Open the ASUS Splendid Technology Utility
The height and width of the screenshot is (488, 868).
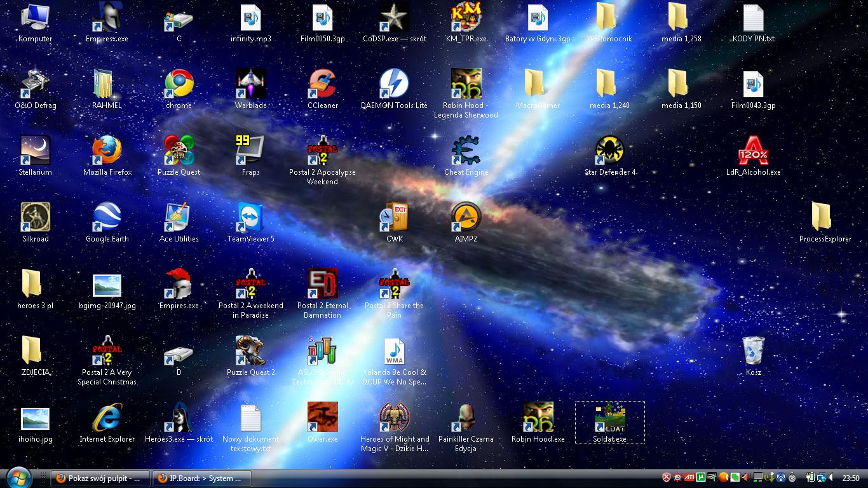click(322, 361)
